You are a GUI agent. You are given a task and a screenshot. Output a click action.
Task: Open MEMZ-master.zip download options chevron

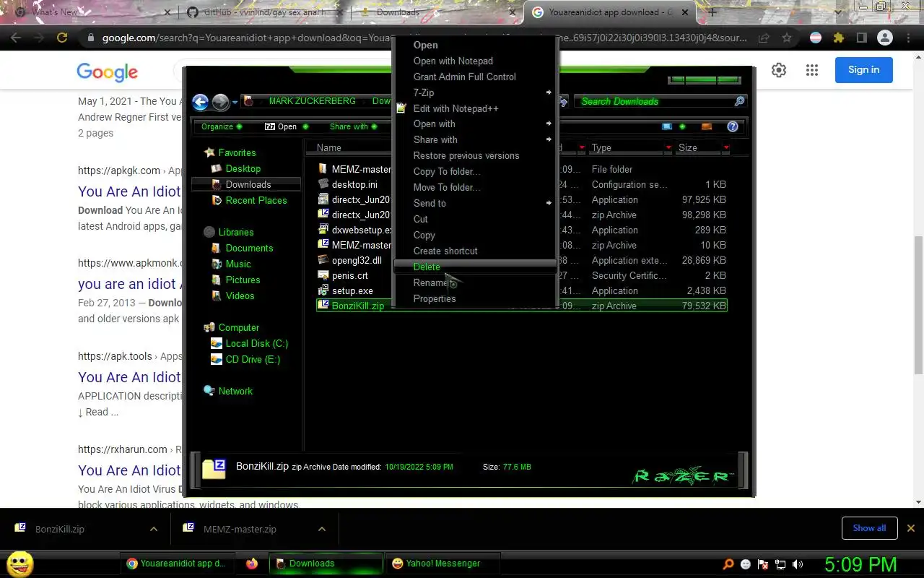[x=321, y=529]
